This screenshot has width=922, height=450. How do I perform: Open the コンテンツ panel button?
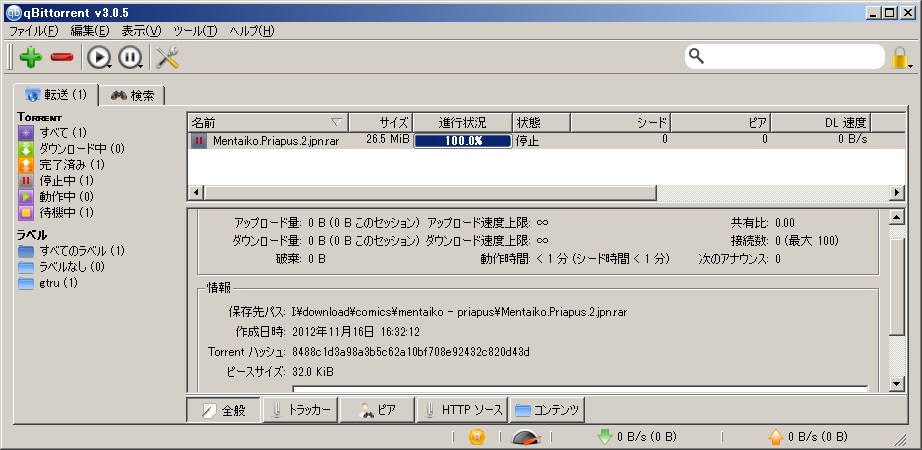coord(547,410)
